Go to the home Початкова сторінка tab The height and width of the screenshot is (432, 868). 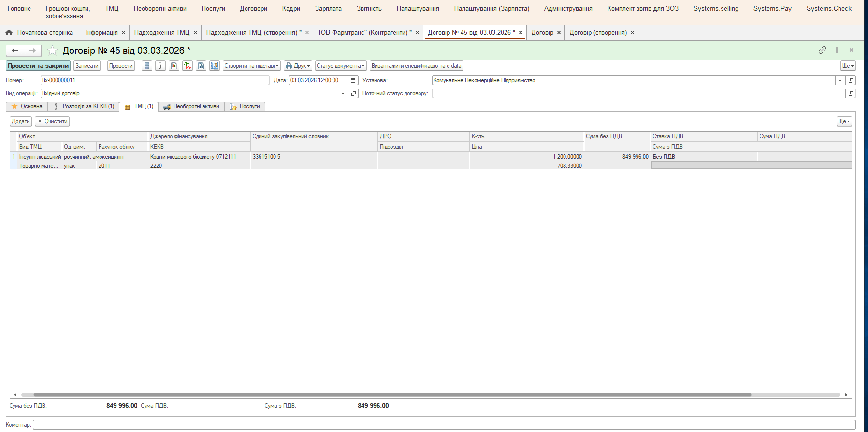point(40,32)
